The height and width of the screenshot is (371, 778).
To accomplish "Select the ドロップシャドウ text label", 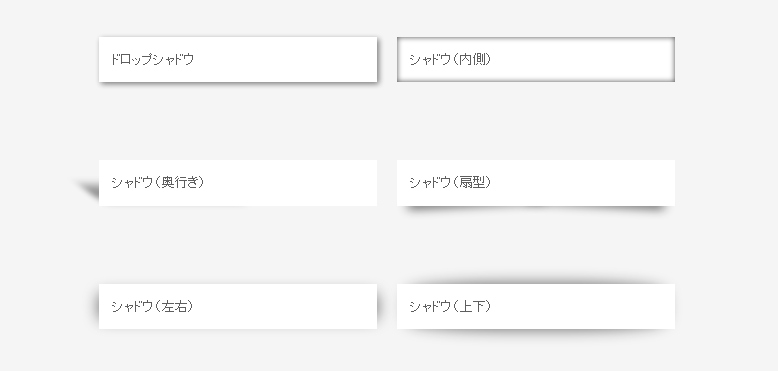I will (152, 59).
